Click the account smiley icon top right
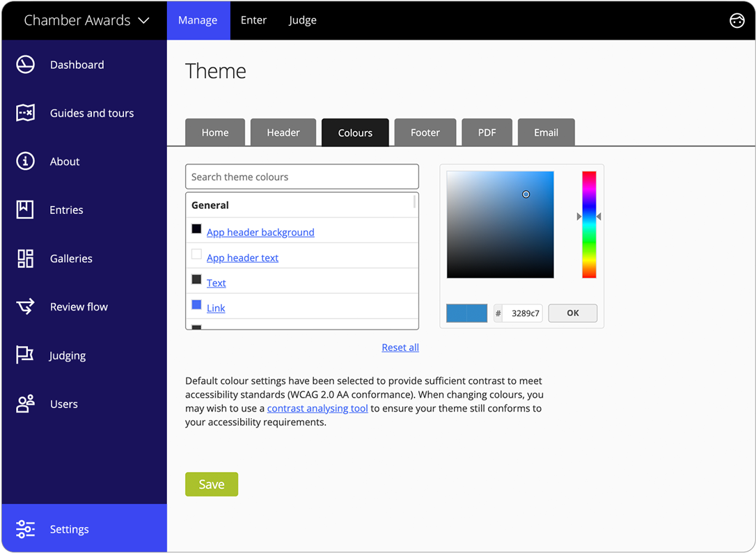 point(737,20)
